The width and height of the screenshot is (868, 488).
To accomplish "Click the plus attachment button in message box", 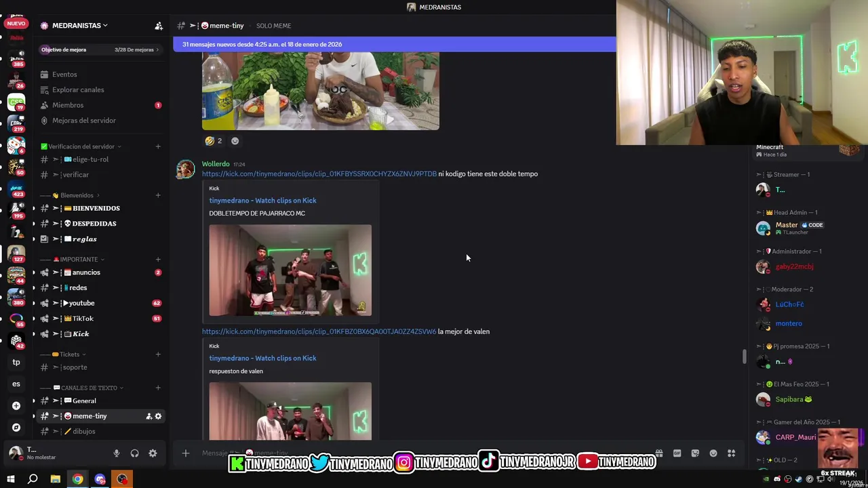I will pos(186,453).
